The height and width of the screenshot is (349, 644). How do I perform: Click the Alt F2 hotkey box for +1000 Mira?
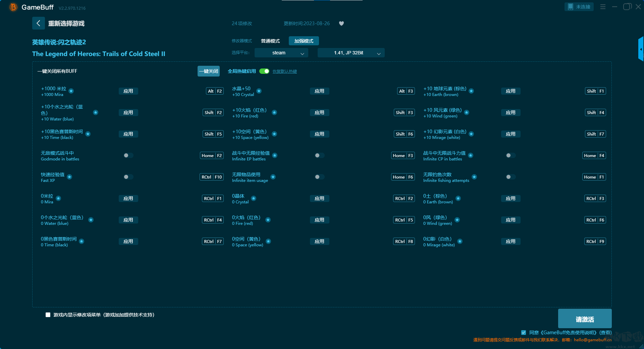click(215, 91)
